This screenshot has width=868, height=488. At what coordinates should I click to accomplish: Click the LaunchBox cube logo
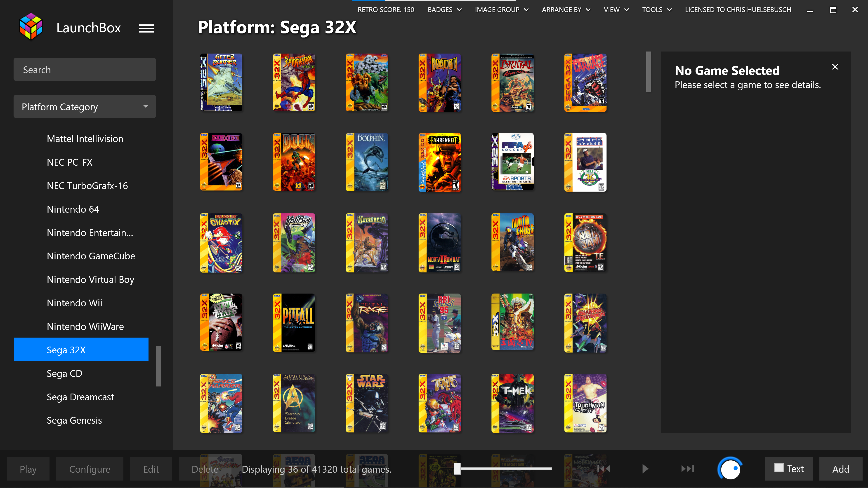click(x=31, y=27)
